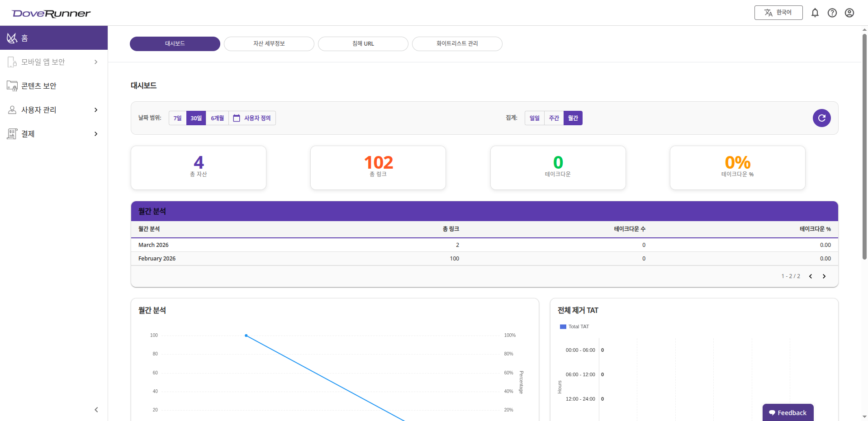Expand the 결제 sidebar section

coord(95,134)
